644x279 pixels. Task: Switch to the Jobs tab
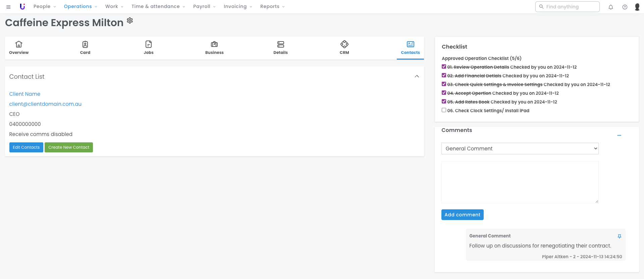(149, 47)
